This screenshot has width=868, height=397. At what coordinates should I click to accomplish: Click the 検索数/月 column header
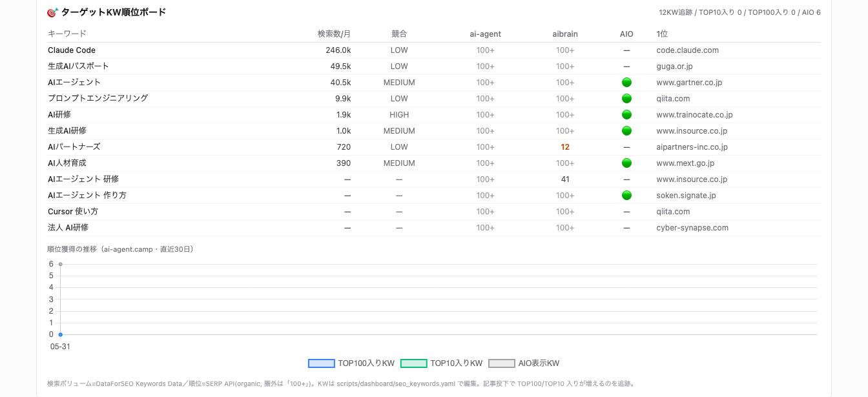point(334,34)
